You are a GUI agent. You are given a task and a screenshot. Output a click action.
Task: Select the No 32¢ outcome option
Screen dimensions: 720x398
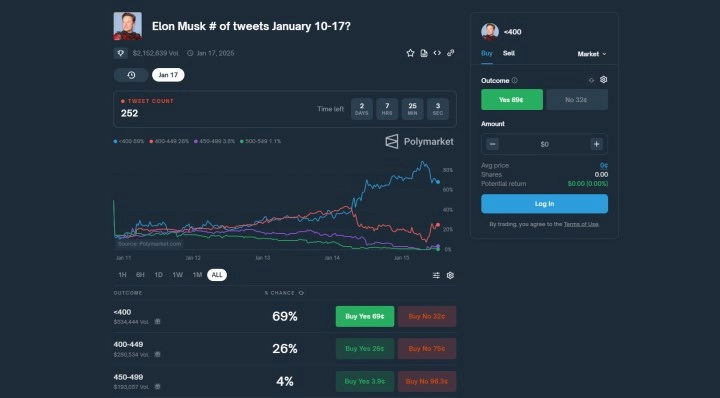pyautogui.click(x=577, y=100)
